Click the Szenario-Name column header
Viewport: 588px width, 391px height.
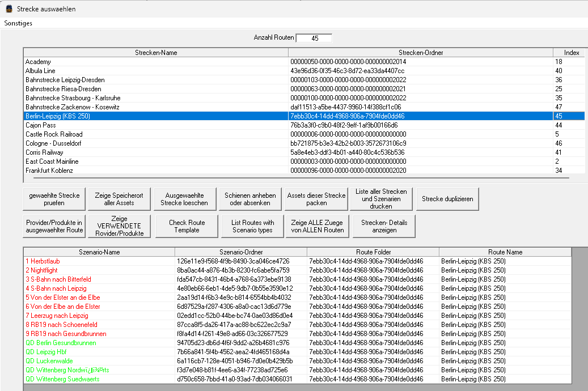point(99,252)
